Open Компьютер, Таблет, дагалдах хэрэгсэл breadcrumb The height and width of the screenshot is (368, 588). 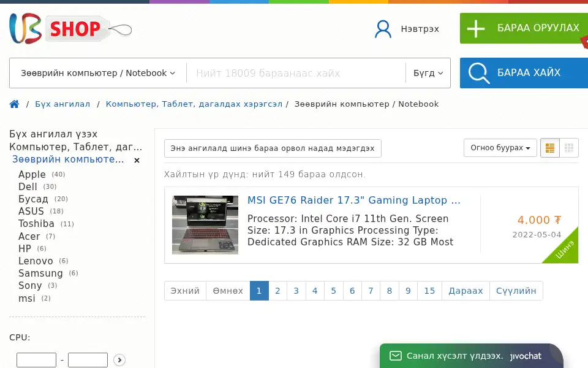click(x=194, y=104)
